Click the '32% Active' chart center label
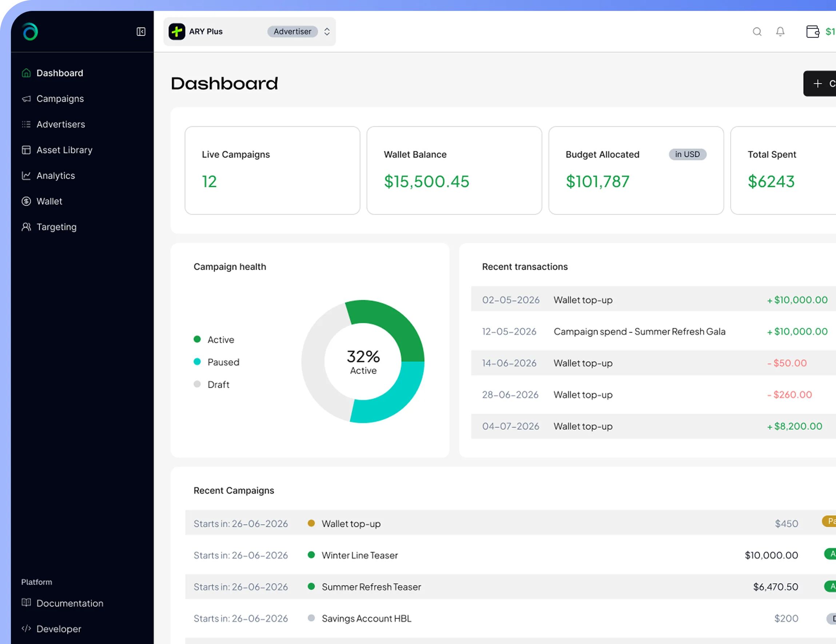The height and width of the screenshot is (644, 836). tap(363, 361)
